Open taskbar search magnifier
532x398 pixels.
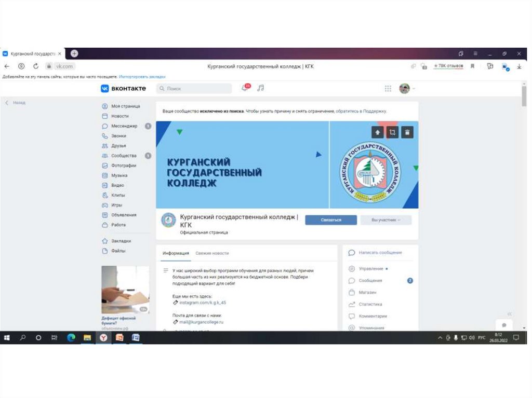23,338
